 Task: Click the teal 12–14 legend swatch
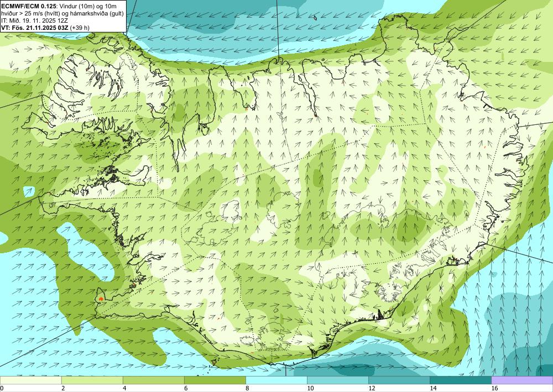click(x=399, y=380)
